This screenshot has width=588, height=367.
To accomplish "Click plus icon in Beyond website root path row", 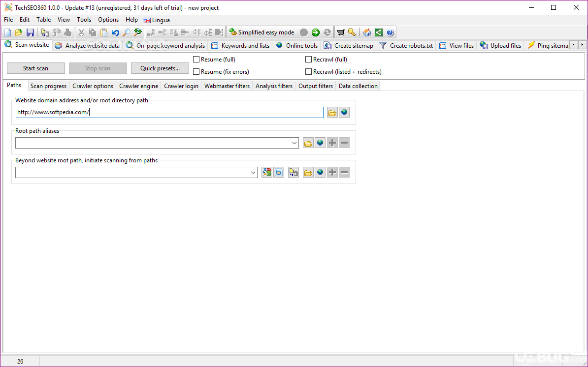I will [x=332, y=172].
